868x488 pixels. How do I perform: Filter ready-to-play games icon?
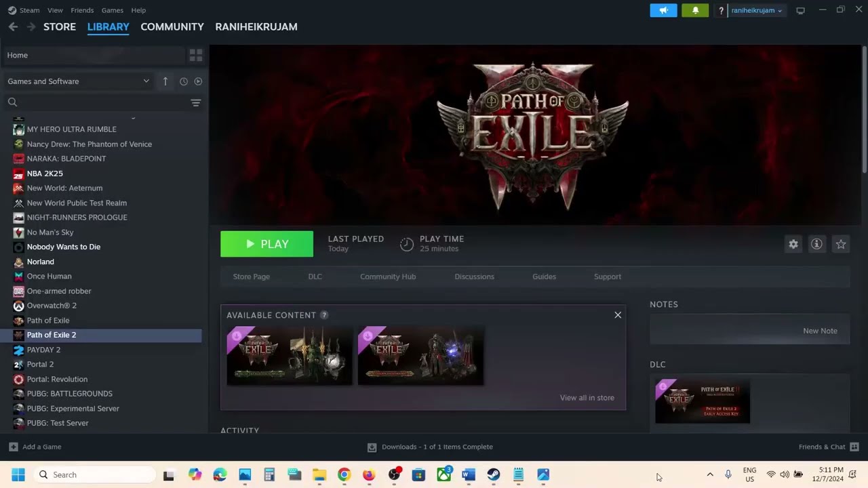[x=198, y=81]
